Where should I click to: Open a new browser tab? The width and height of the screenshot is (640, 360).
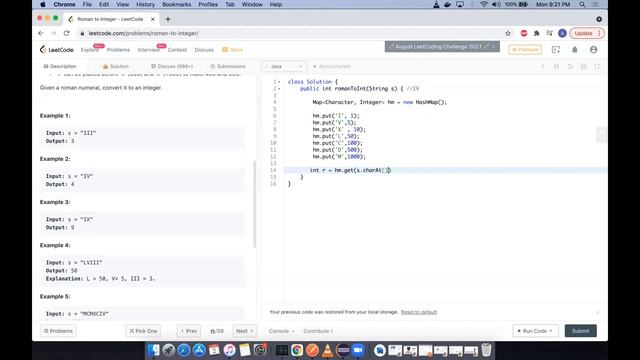coord(168,19)
